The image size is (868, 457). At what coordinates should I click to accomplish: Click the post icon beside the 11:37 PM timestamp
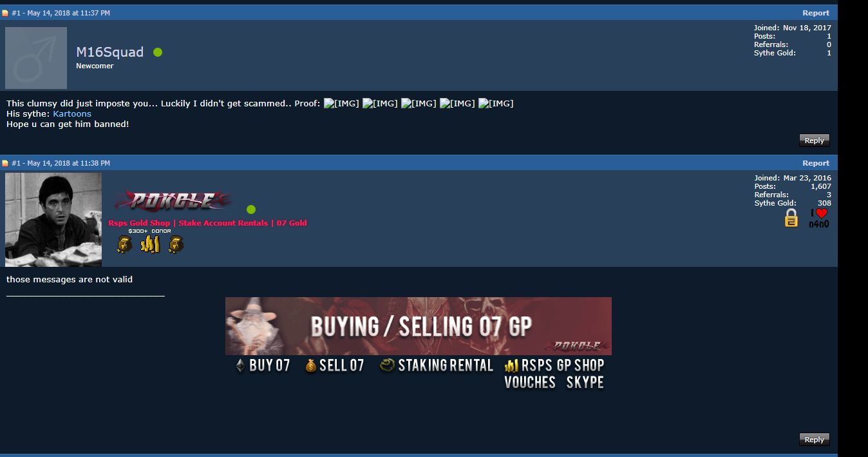click(5, 13)
